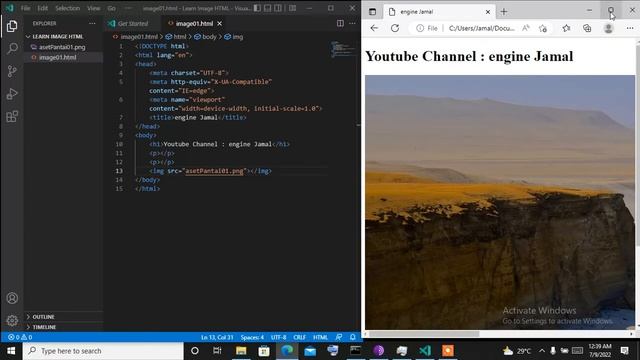Follow the asetPantai01.png link in code

(214, 171)
